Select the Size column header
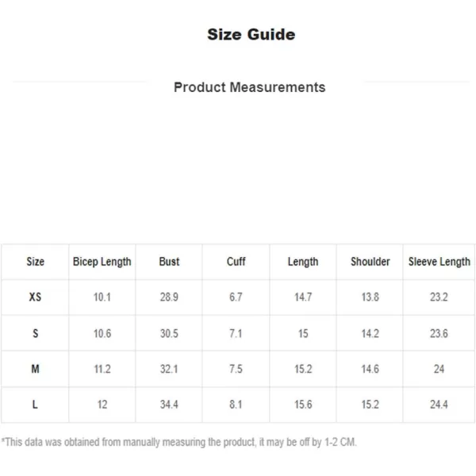Screen dimensions: 476x476 (35, 262)
